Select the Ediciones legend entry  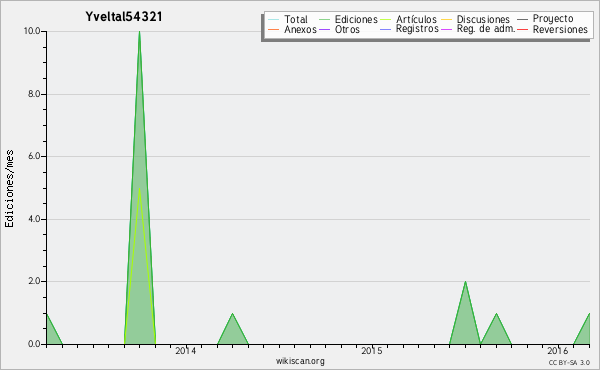coord(348,19)
